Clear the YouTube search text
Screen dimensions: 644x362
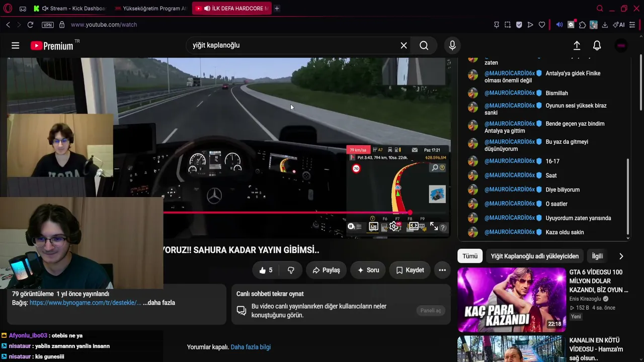coord(404,45)
